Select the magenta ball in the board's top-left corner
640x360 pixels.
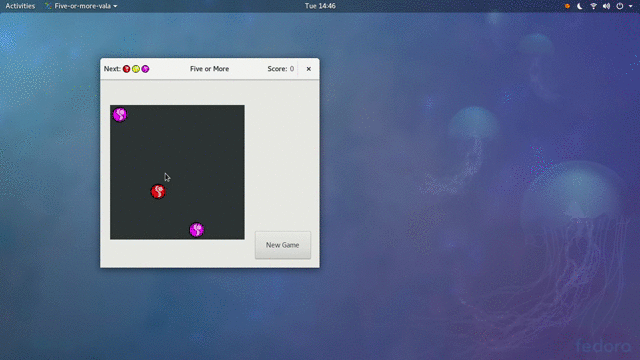pos(120,115)
